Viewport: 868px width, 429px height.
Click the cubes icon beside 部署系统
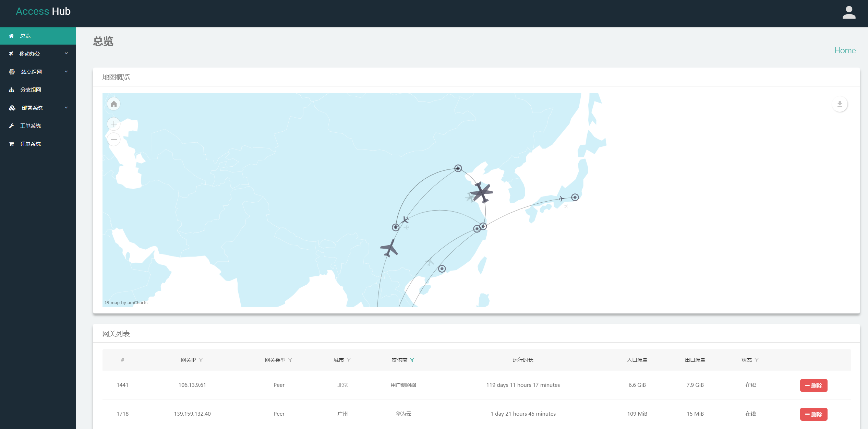coord(12,108)
